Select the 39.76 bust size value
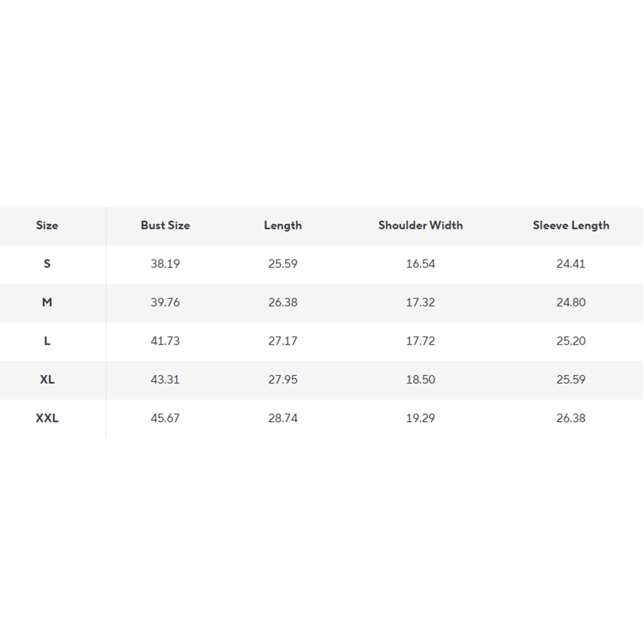644x644 pixels. 165,302
